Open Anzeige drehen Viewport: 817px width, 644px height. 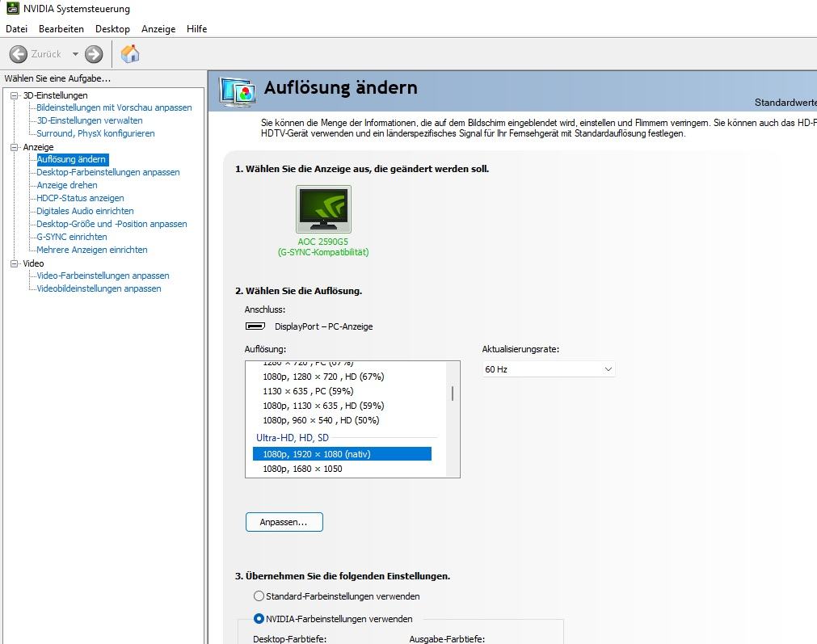point(67,186)
